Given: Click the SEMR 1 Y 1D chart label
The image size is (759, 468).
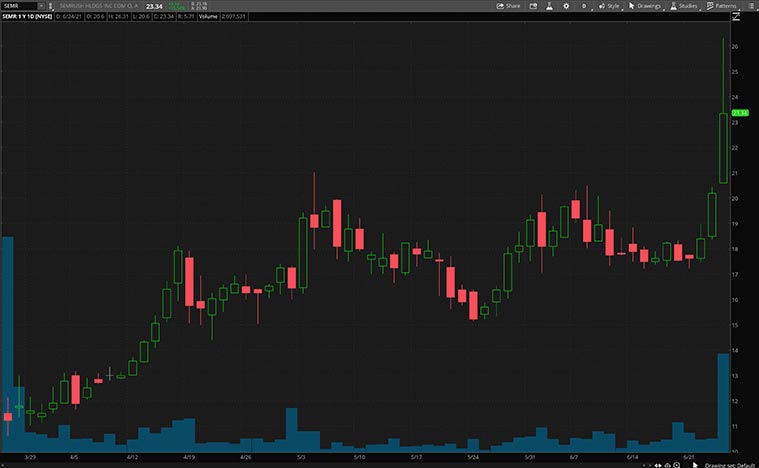Looking at the screenshot, I should [x=27, y=16].
